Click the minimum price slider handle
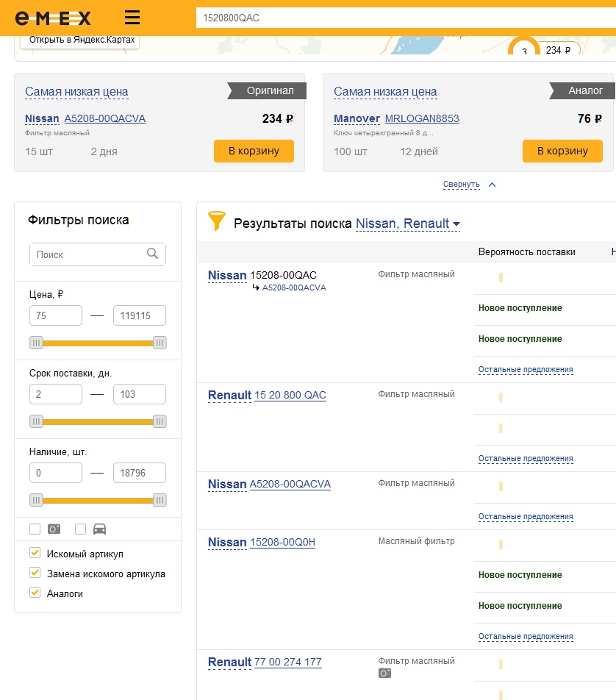Viewport: 616px width, 700px height. 36,343
